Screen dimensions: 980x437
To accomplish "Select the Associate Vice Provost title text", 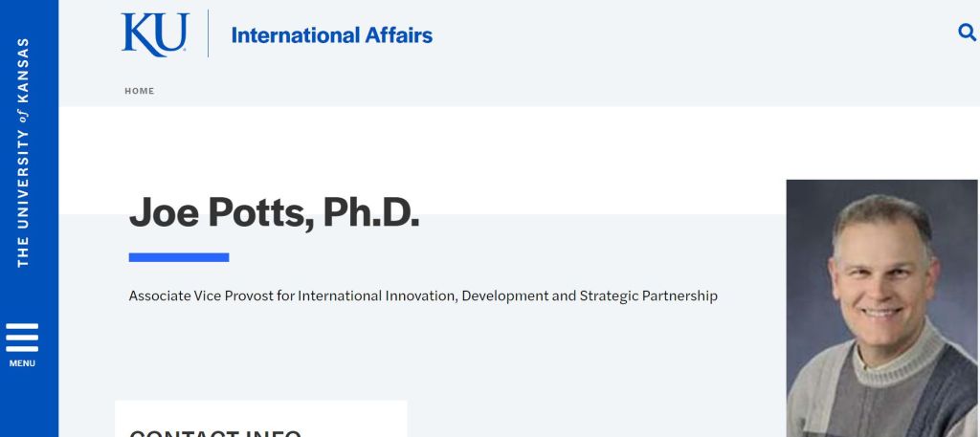I will (x=423, y=295).
